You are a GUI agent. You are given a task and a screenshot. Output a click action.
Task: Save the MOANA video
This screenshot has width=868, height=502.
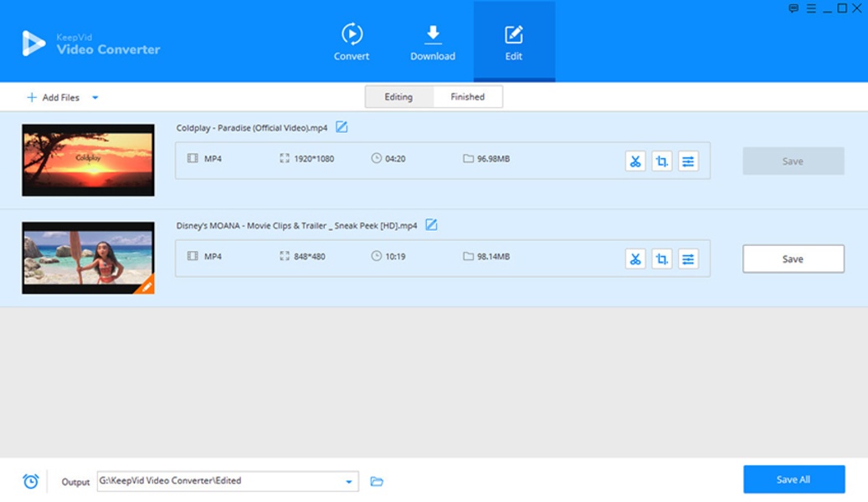point(794,259)
